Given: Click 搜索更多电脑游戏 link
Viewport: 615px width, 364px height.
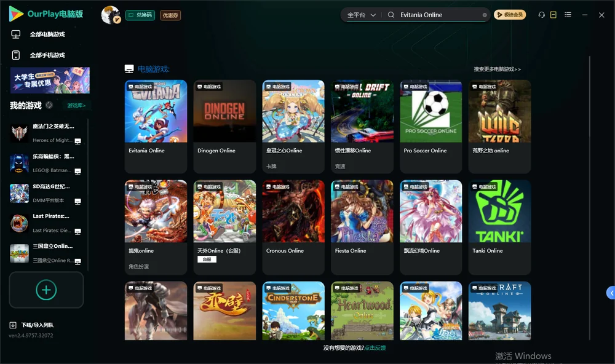Looking at the screenshot, I should click(x=497, y=69).
